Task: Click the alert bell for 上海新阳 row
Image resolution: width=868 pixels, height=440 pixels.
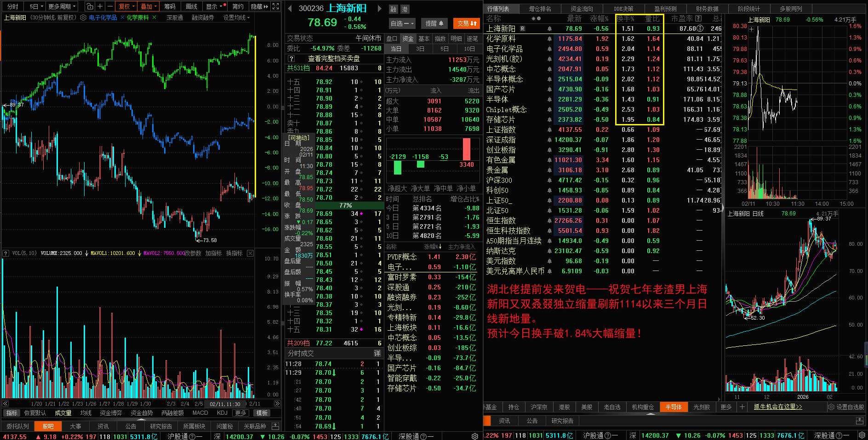Action: (x=549, y=29)
